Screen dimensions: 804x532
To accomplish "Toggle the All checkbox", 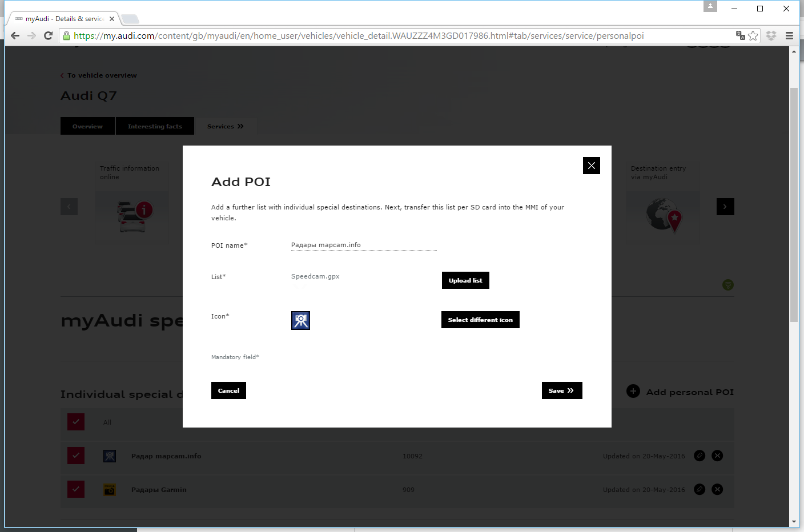I will [76, 422].
